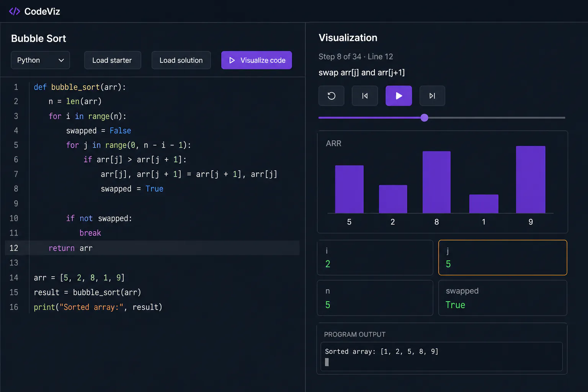Click code line 'swapped = True'

[132, 189]
